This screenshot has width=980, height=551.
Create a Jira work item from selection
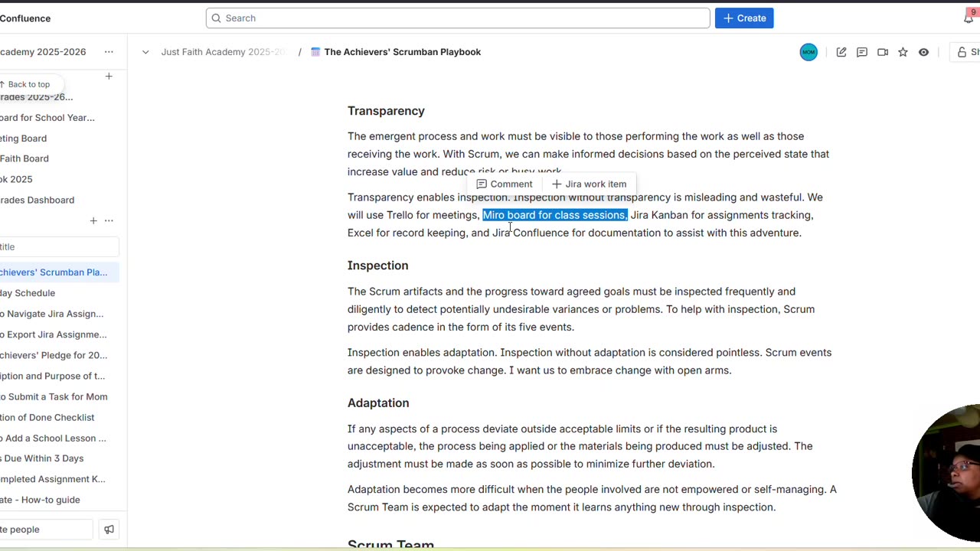point(589,184)
